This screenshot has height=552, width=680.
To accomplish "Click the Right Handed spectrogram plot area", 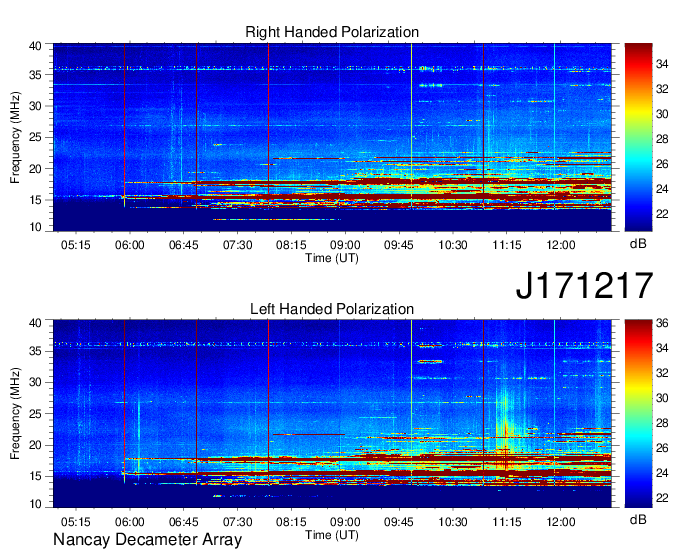I will click(x=332, y=137).
